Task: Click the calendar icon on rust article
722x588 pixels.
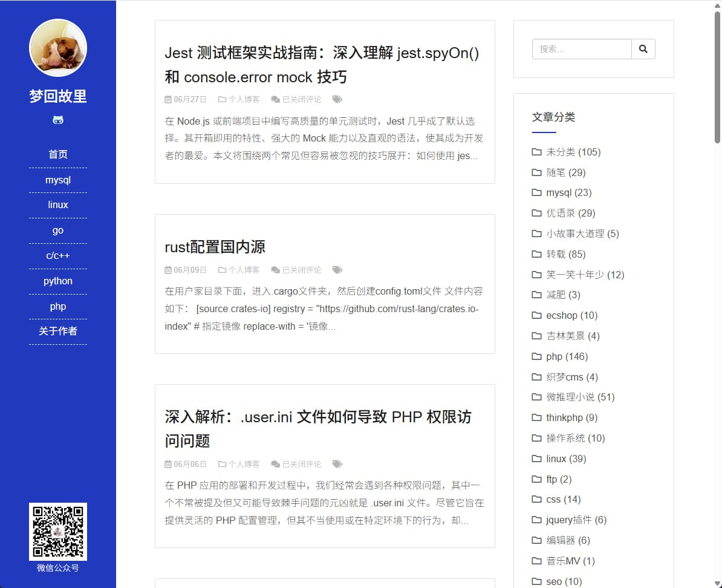Action: tap(168, 270)
